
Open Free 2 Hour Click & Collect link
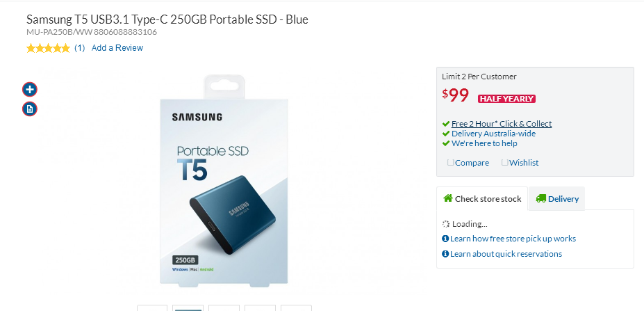click(x=502, y=124)
